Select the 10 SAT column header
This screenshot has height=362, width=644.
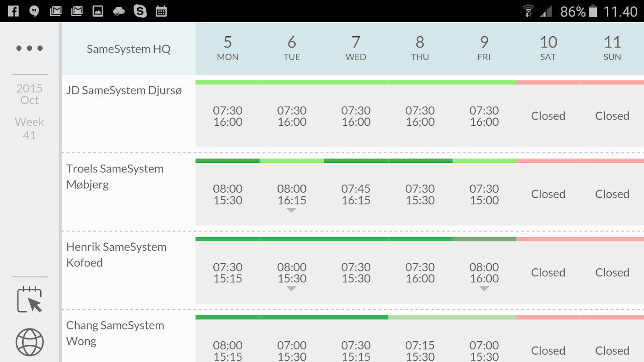click(x=548, y=48)
